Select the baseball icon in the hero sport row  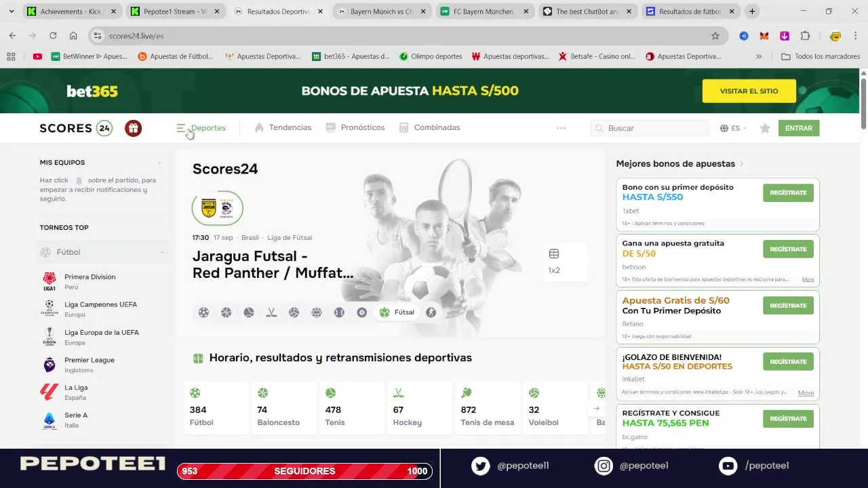coord(339,312)
